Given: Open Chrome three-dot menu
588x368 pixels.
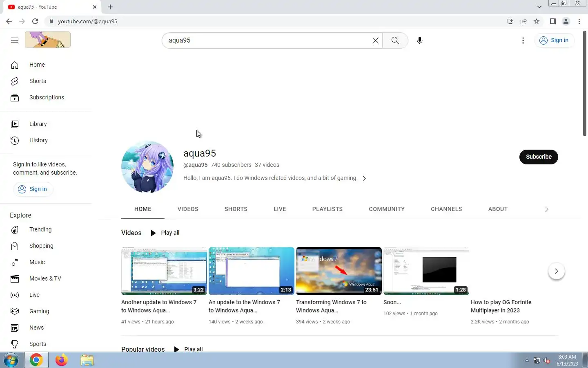Looking at the screenshot, I should (x=579, y=21).
